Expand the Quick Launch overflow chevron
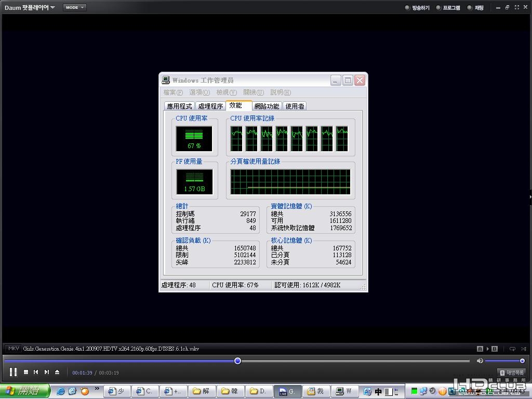The image size is (532, 399). point(97,389)
